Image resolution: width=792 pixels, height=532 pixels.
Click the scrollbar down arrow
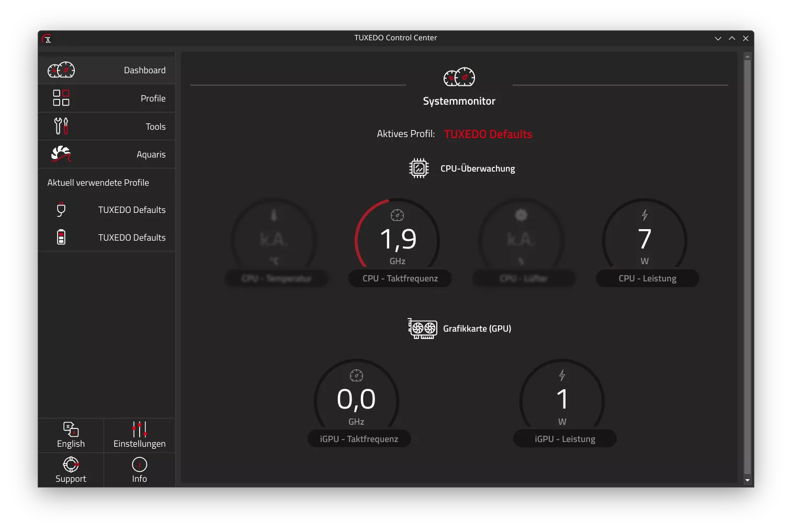coord(747,480)
